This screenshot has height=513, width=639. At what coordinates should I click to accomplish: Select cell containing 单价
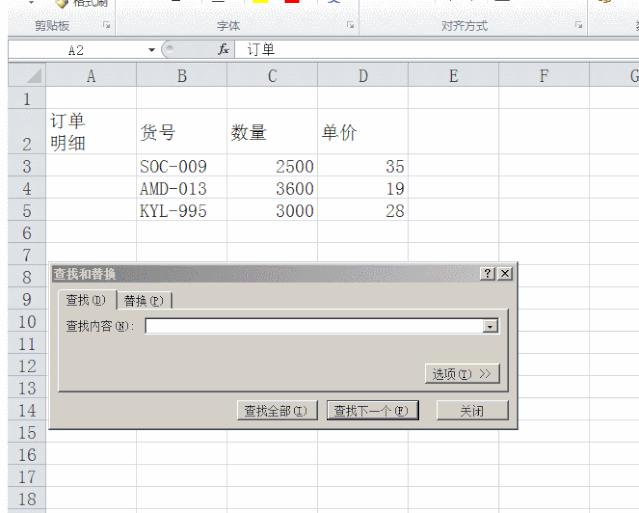point(363,132)
